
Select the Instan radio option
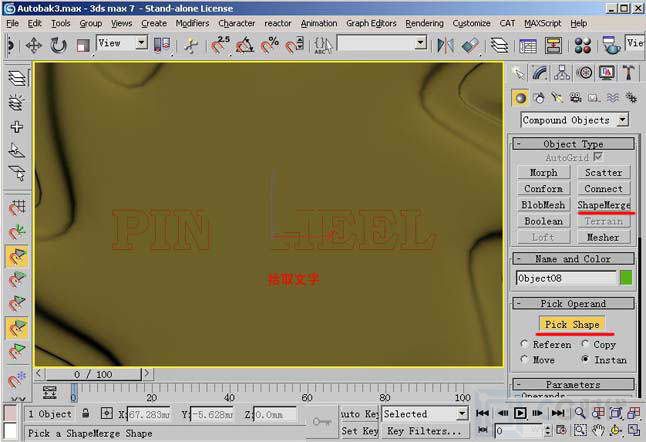[585, 360]
